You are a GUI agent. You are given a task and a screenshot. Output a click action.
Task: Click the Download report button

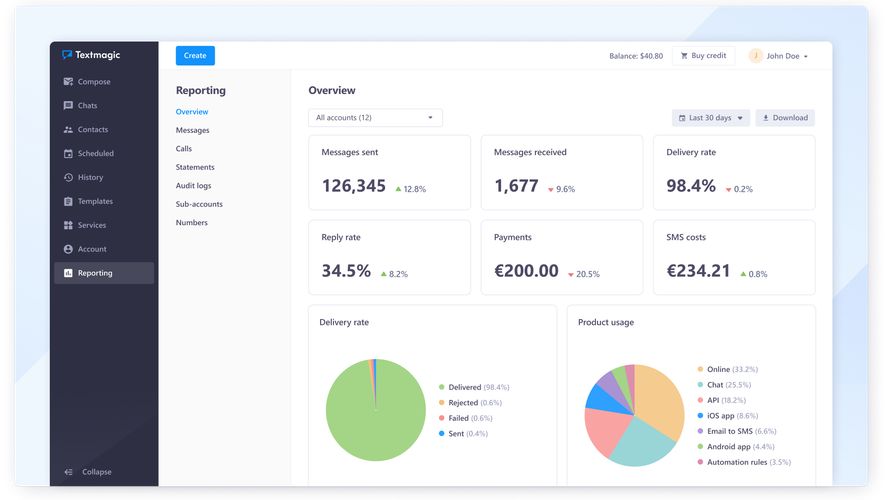coord(785,118)
